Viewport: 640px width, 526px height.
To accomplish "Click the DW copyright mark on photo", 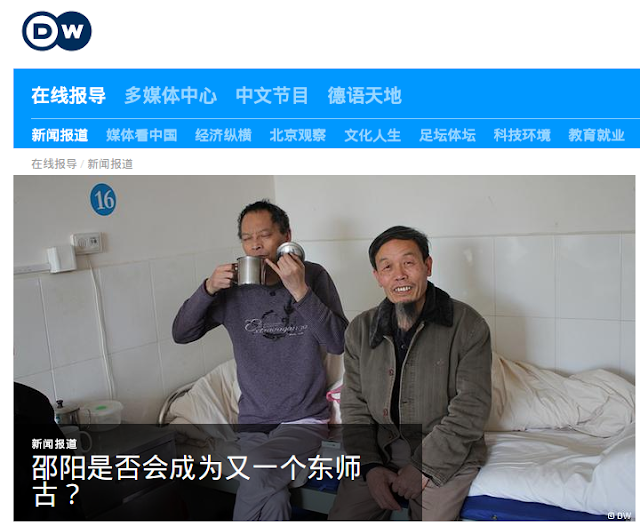I will [619, 515].
